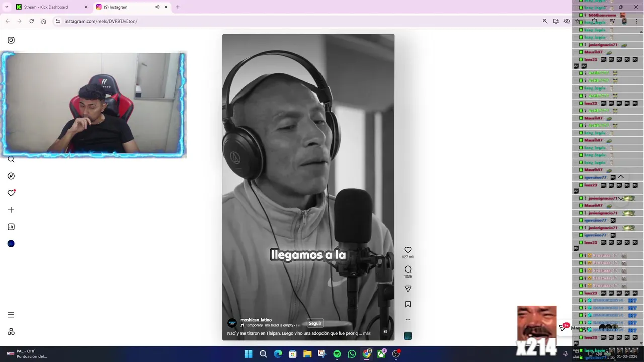Launch Microsoft Edge from taskbar
644x362 pixels.
click(278, 354)
